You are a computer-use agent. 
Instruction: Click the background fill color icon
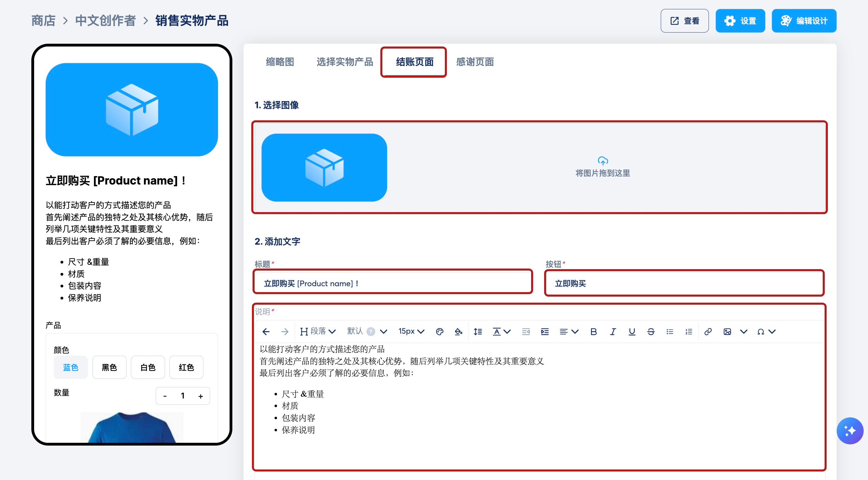(x=458, y=332)
